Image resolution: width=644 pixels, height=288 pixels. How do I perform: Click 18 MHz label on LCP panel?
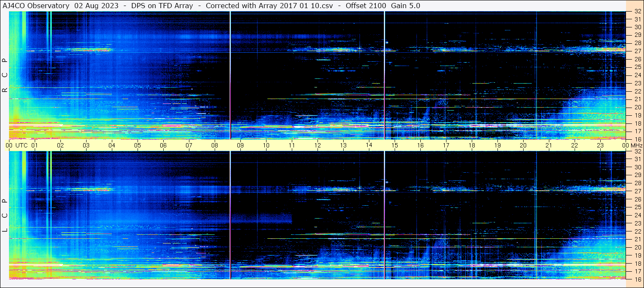click(x=638, y=263)
